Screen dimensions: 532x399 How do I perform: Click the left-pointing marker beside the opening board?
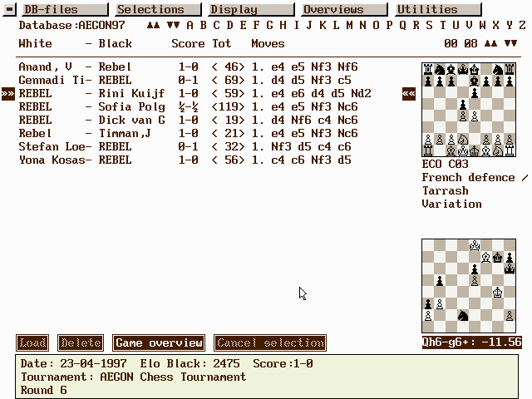coord(409,94)
